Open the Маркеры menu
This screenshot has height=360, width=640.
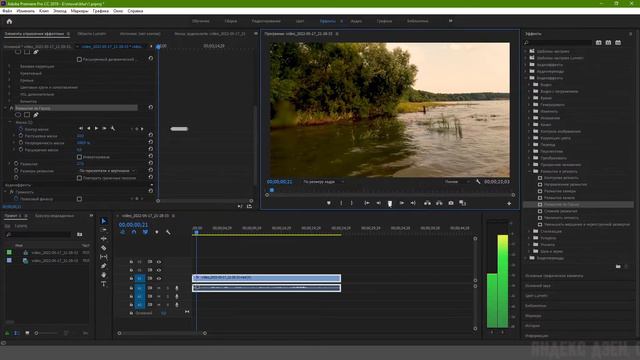[x=79, y=11]
